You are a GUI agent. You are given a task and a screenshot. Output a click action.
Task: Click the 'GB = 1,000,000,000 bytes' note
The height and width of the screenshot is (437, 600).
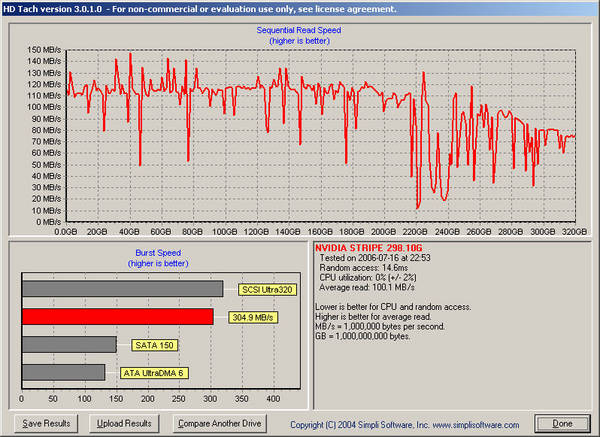[362, 336]
